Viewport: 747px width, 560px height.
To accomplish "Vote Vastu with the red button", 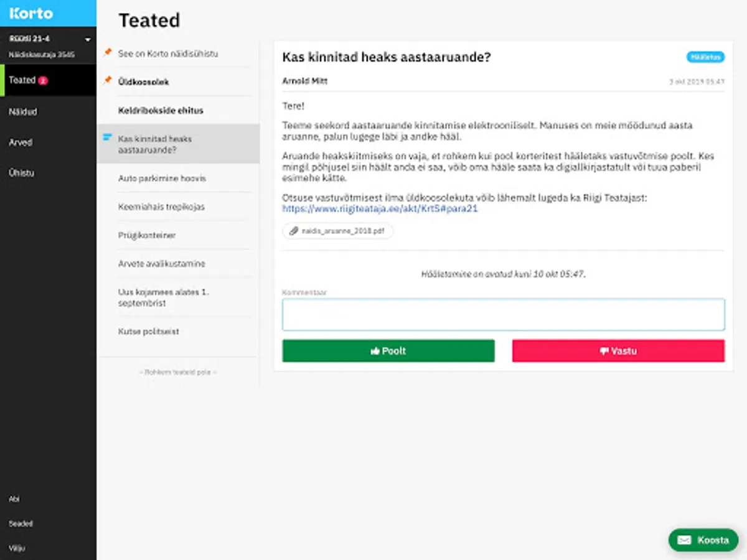I will coord(618,351).
